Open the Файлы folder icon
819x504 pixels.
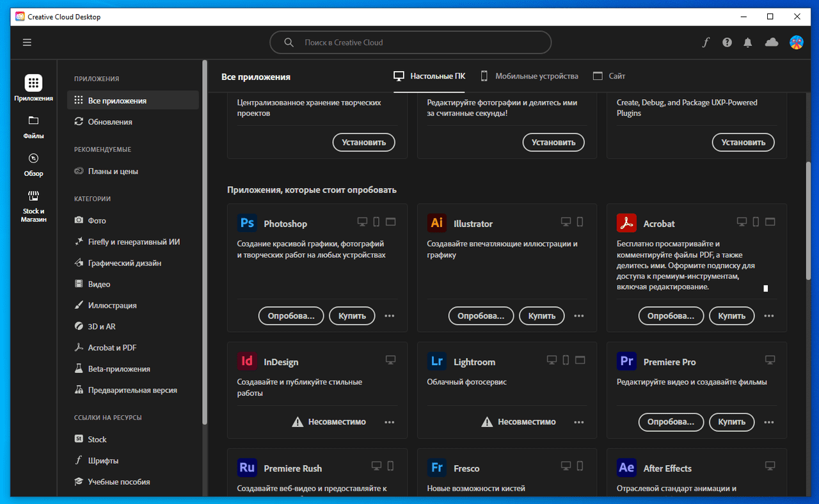pyautogui.click(x=33, y=120)
